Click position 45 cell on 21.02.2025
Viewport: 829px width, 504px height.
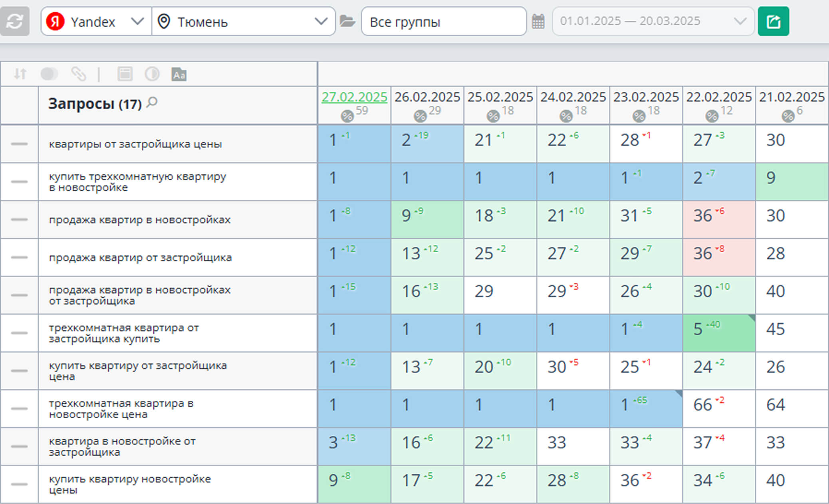coord(792,333)
